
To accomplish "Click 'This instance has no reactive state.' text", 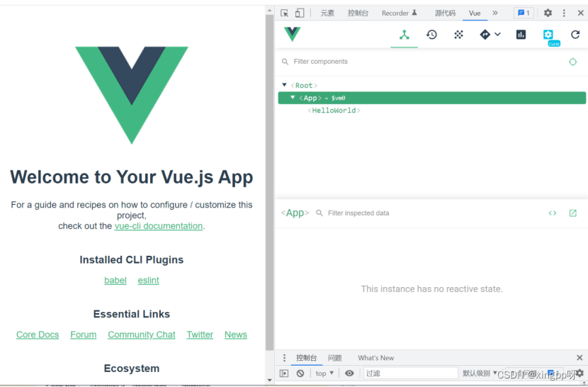I will coord(431,289).
